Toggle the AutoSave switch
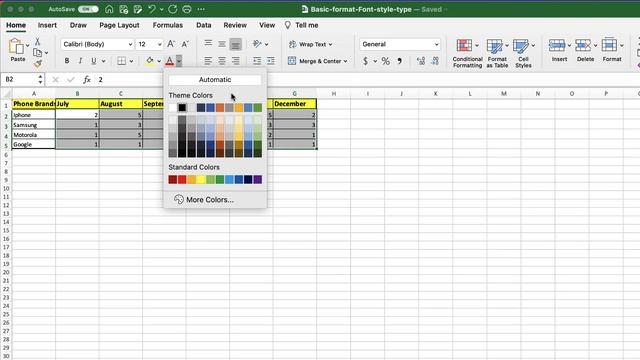Image resolution: width=640 pixels, height=360 pixels. click(x=88, y=9)
